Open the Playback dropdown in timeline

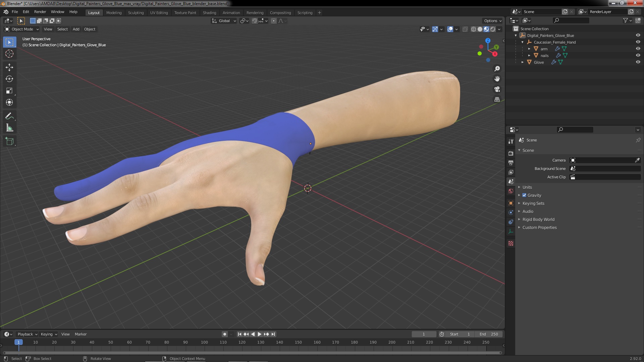[x=27, y=334]
